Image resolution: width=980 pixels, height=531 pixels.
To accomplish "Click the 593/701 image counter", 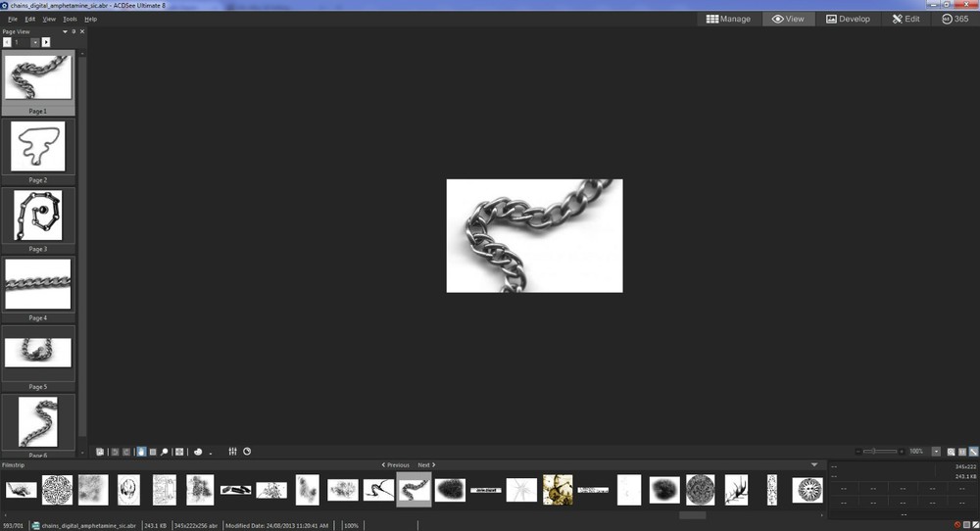I will coord(13,526).
